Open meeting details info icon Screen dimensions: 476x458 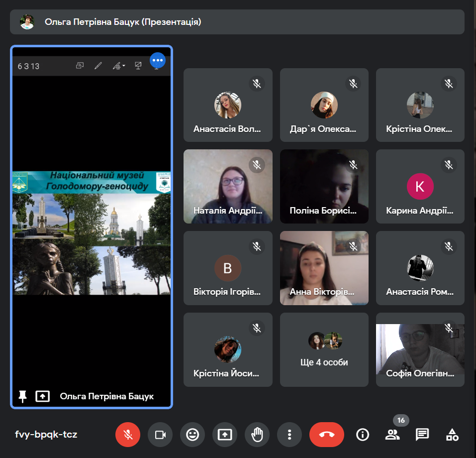click(363, 435)
